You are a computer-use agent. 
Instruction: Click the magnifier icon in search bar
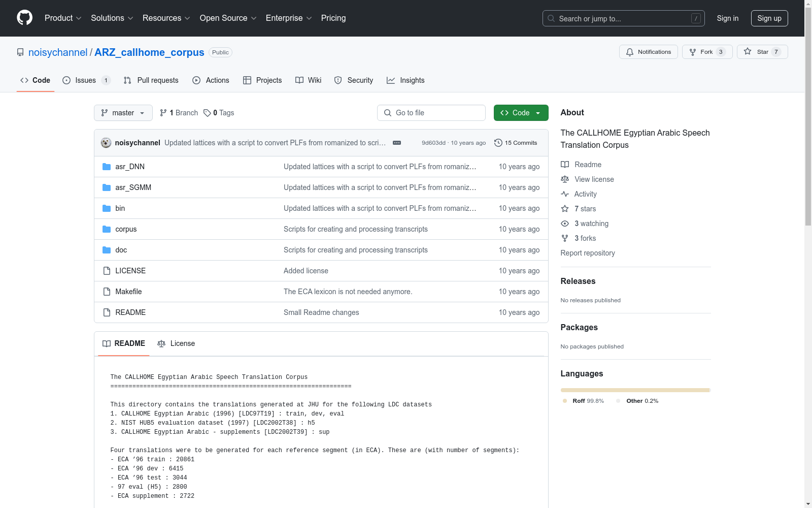pyautogui.click(x=551, y=18)
